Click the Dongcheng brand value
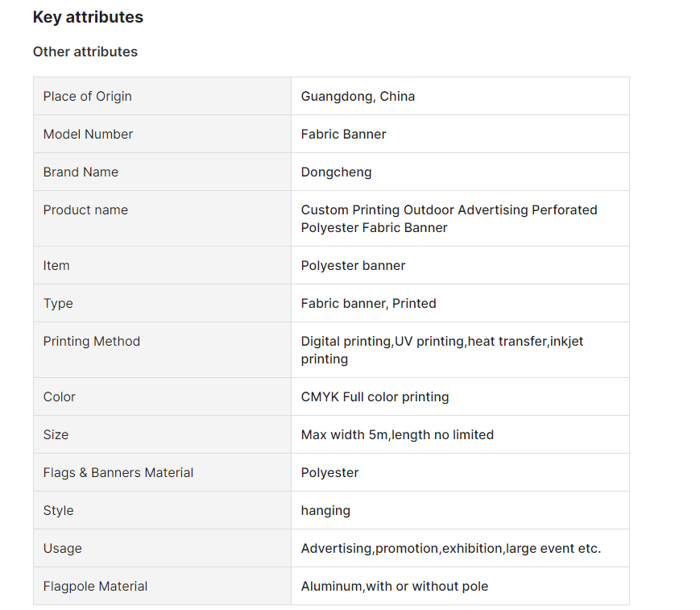The width and height of the screenshot is (700, 610). coord(336,172)
